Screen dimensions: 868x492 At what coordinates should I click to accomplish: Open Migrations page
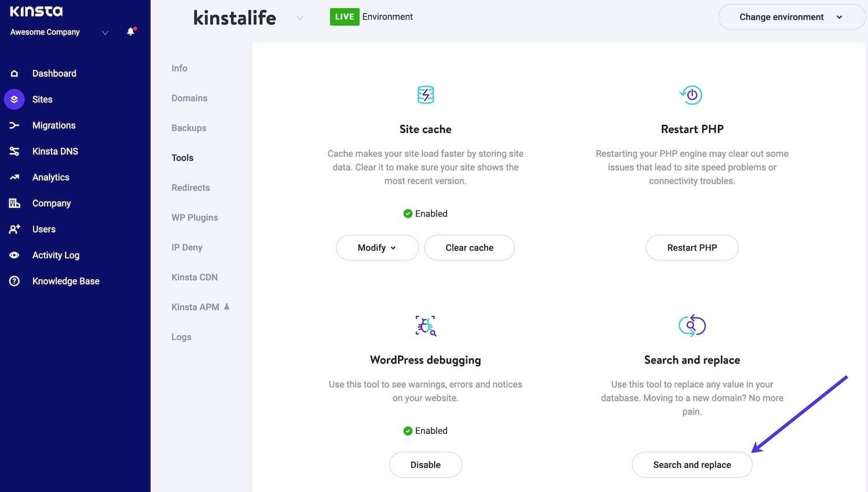(54, 125)
